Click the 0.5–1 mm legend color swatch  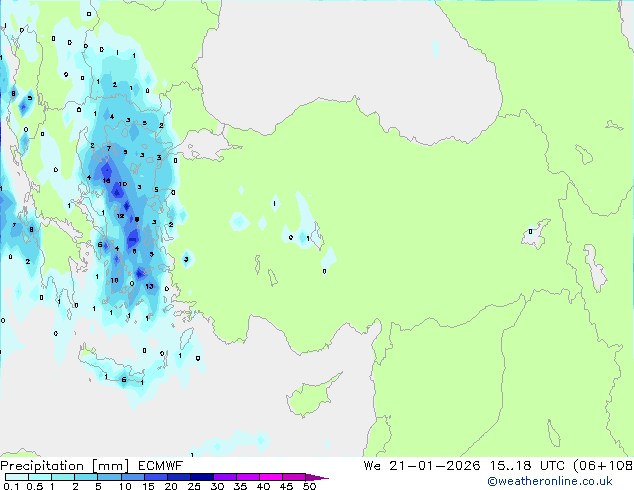pyautogui.click(x=40, y=477)
